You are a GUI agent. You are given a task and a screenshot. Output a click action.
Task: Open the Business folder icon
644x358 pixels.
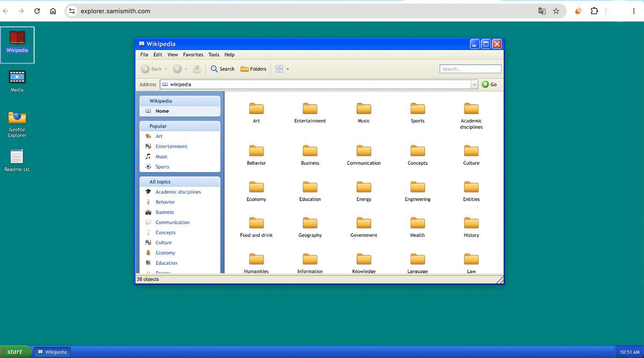pos(310,151)
